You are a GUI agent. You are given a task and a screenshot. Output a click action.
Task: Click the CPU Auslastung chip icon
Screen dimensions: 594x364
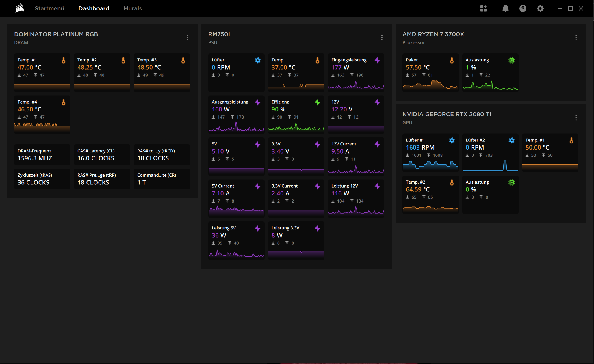click(511, 60)
